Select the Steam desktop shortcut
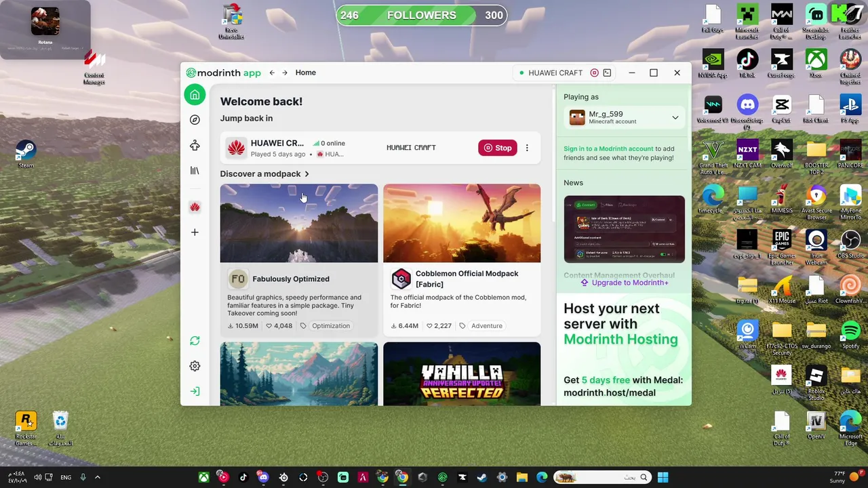Screen dimensions: 868x488 26,155
